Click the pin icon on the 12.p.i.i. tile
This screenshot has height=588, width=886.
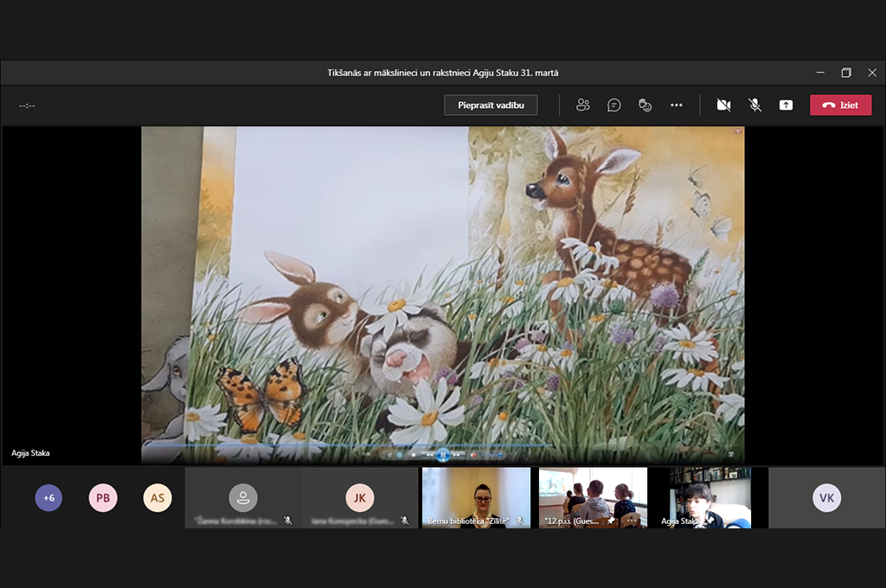[x=612, y=521]
